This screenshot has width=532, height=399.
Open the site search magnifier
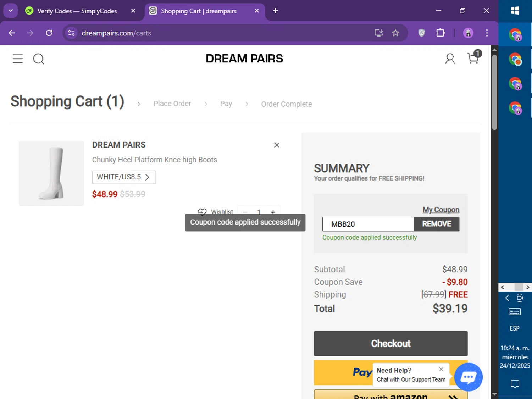(39, 59)
